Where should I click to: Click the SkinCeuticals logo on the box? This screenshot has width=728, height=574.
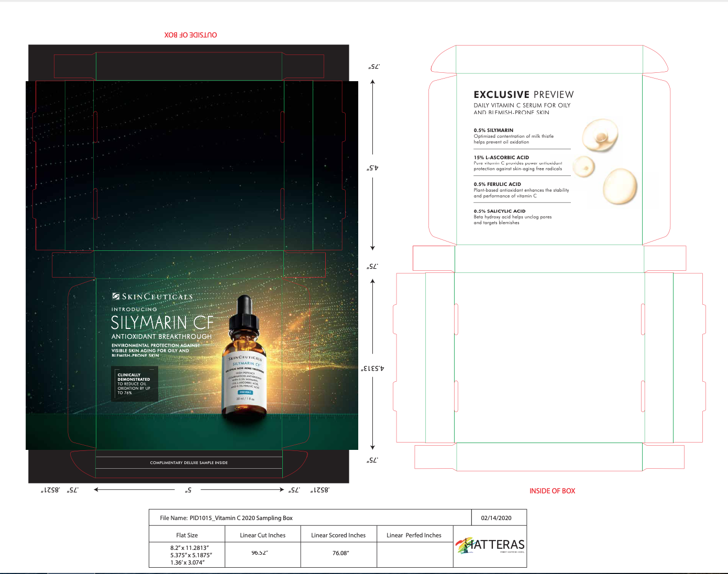pyautogui.click(x=152, y=296)
